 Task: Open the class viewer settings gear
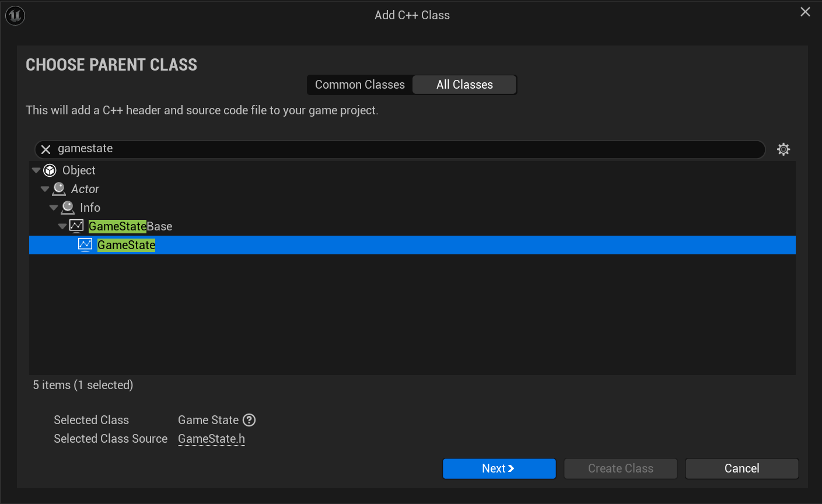tap(783, 149)
